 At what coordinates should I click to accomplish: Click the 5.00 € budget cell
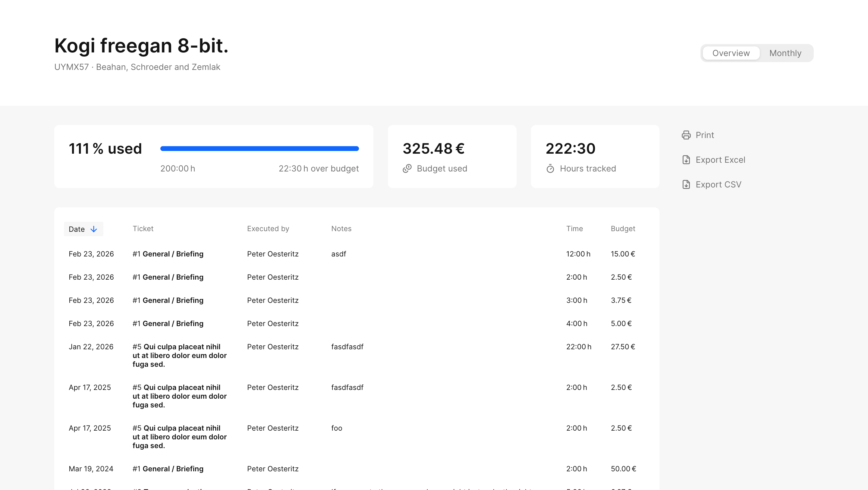tap(621, 324)
